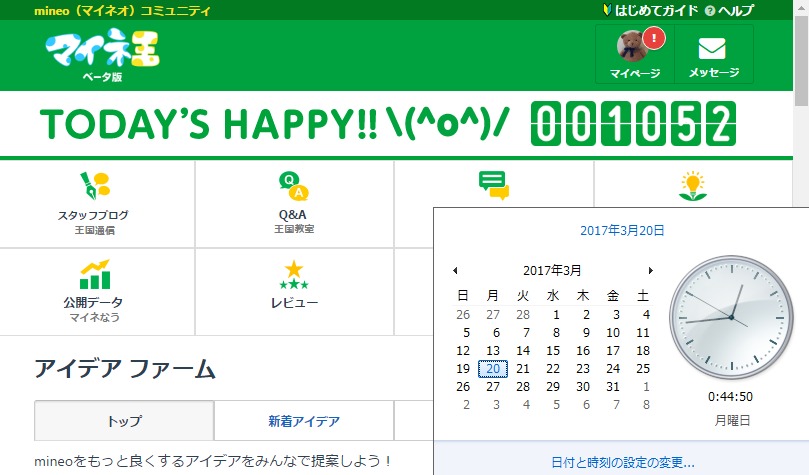Switch to the 新着アイデア tab
This screenshot has height=475, width=809.
click(304, 421)
